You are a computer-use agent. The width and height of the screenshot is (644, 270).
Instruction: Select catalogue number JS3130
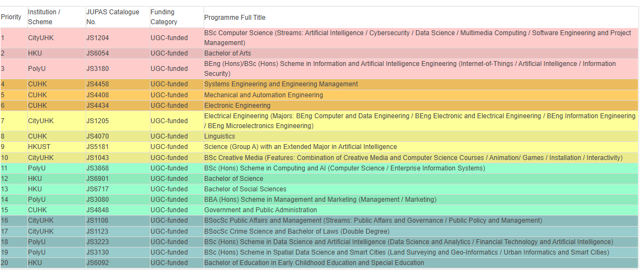[x=97, y=252]
